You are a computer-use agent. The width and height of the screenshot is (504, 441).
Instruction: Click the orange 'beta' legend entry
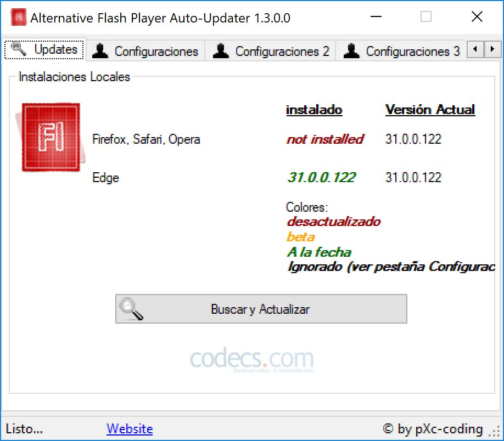300,237
